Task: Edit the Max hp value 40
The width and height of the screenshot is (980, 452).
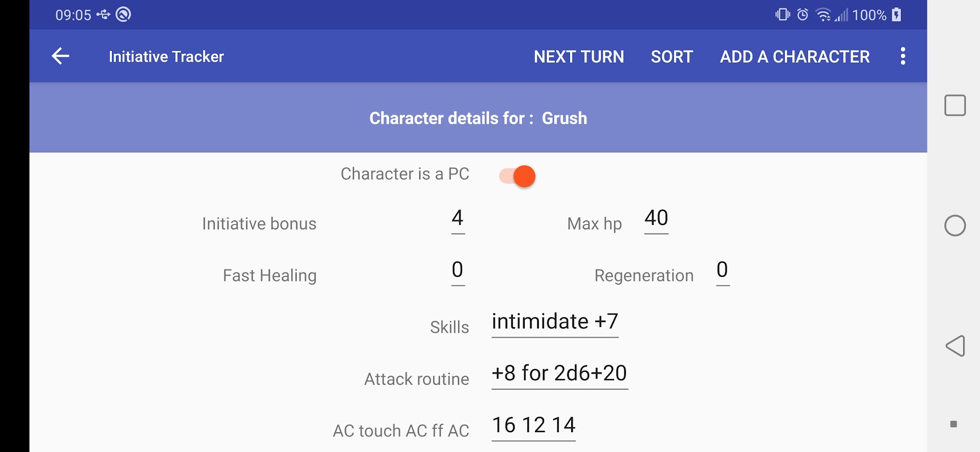Action: 656,220
